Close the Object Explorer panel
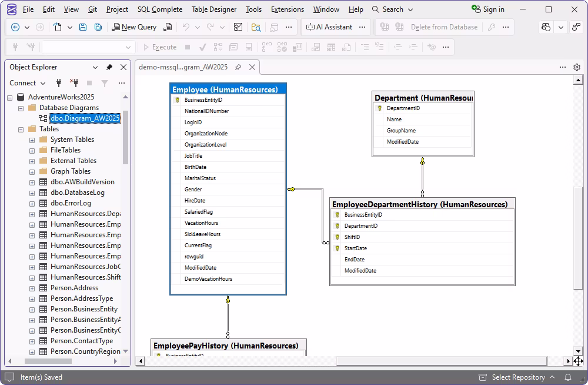Screen dimensions: 588x385 pos(123,67)
